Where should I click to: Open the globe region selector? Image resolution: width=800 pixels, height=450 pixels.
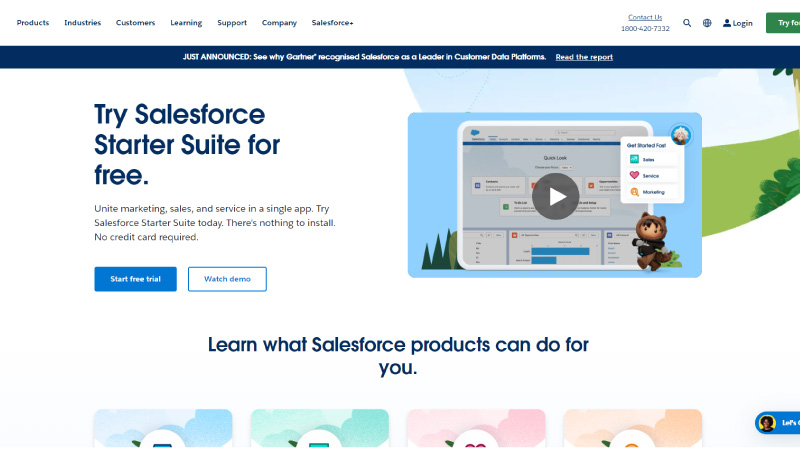click(707, 23)
